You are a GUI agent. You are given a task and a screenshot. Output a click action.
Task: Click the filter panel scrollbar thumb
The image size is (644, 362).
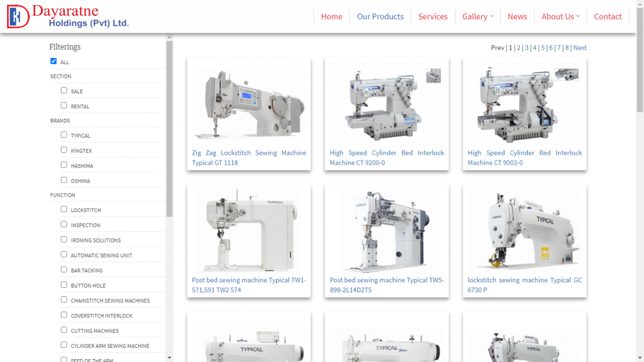[x=169, y=129]
